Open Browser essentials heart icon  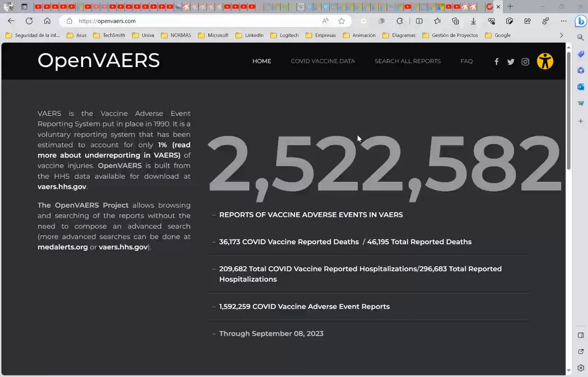click(x=492, y=21)
